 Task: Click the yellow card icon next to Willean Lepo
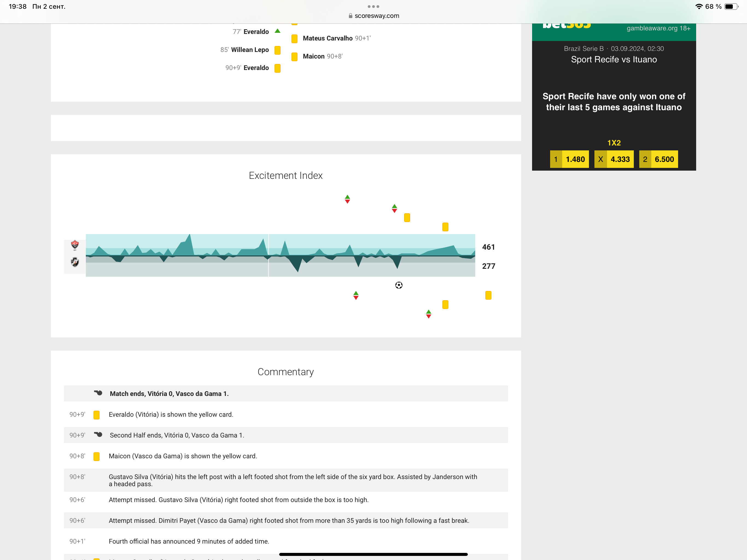coord(277,50)
